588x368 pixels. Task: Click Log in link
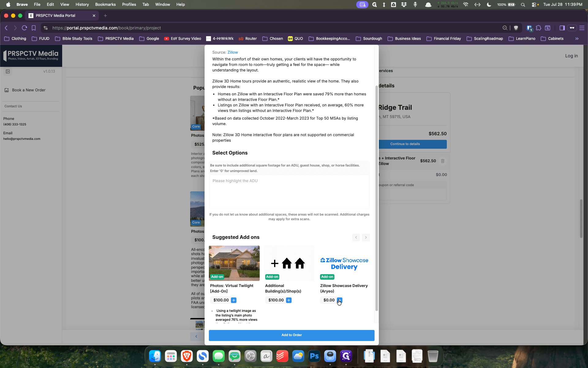click(571, 56)
